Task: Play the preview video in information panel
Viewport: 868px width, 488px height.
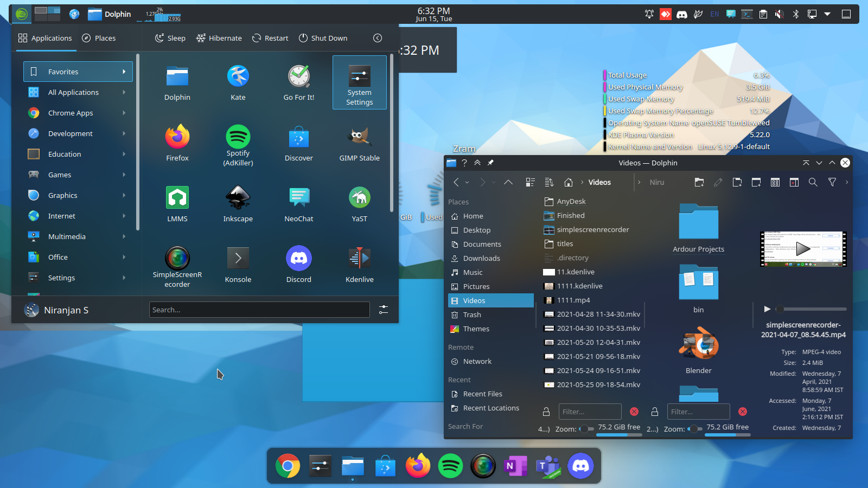Action: 767,309
